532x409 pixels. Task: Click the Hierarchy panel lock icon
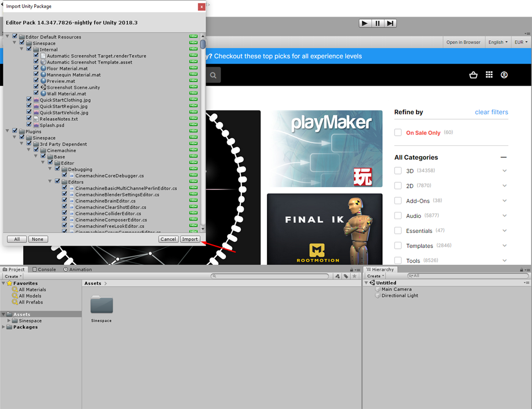[x=521, y=270]
